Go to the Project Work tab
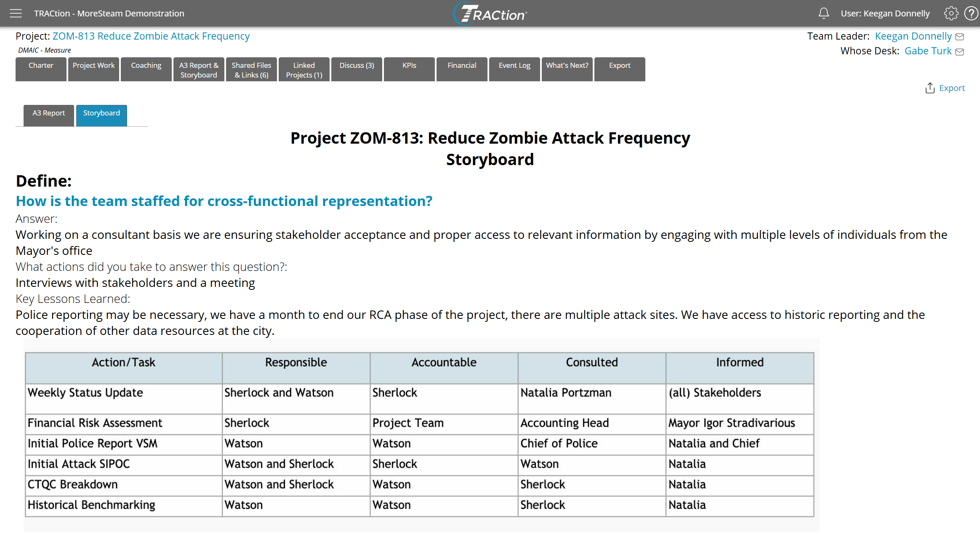Screen dimensions: 980x535 pyautogui.click(x=93, y=70)
